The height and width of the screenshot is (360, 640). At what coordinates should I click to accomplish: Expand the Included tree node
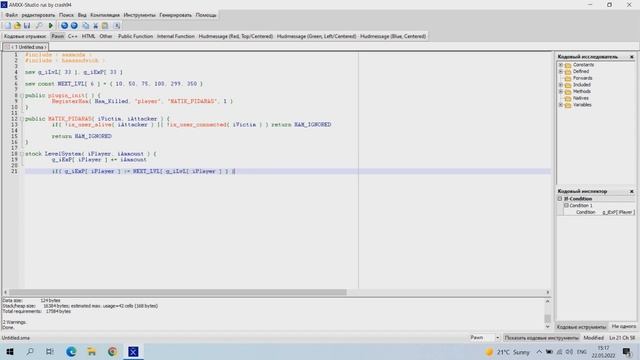pos(561,85)
